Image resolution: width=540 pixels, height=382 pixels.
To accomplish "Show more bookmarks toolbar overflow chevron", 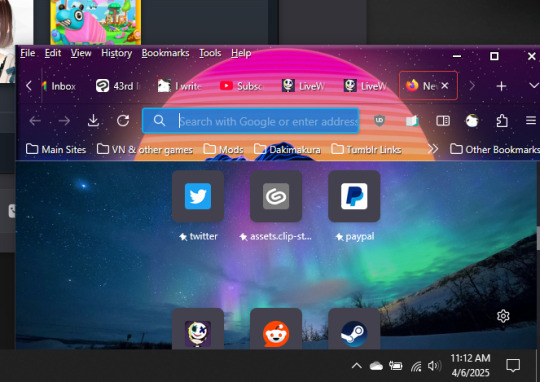I will click(x=433, y=149).
